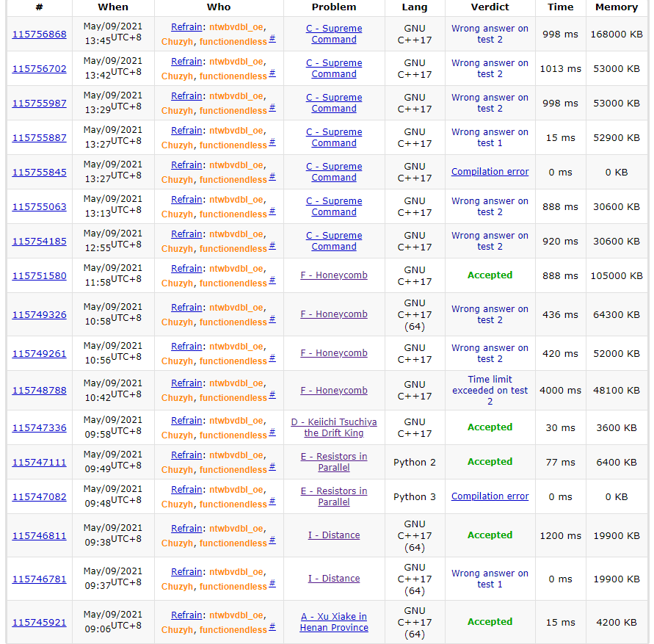The width and height of the screenshot is (654, 644).
Task: Click the Problem column header
Action: (x=334, y=7)
